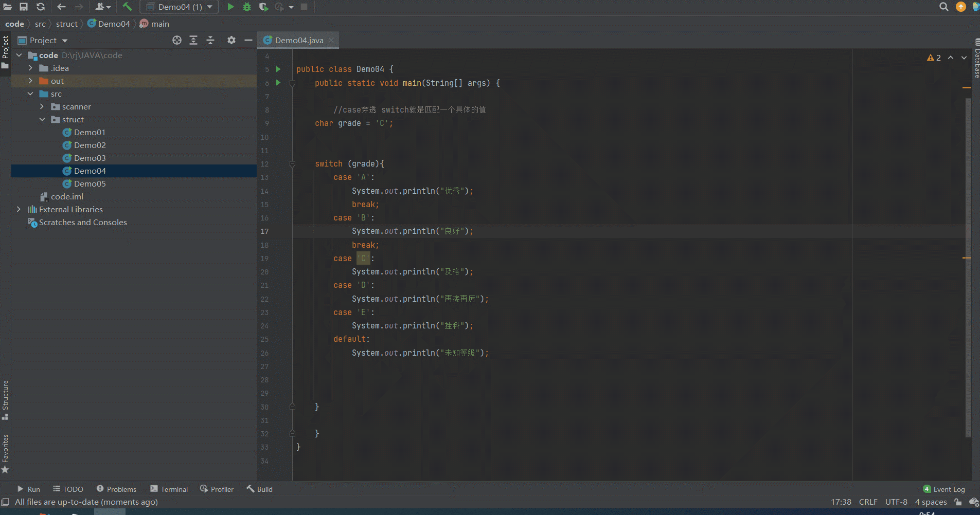Expand the scanner package
The width and height of the screenshot is (980, 515).
[x=42, y=106]
